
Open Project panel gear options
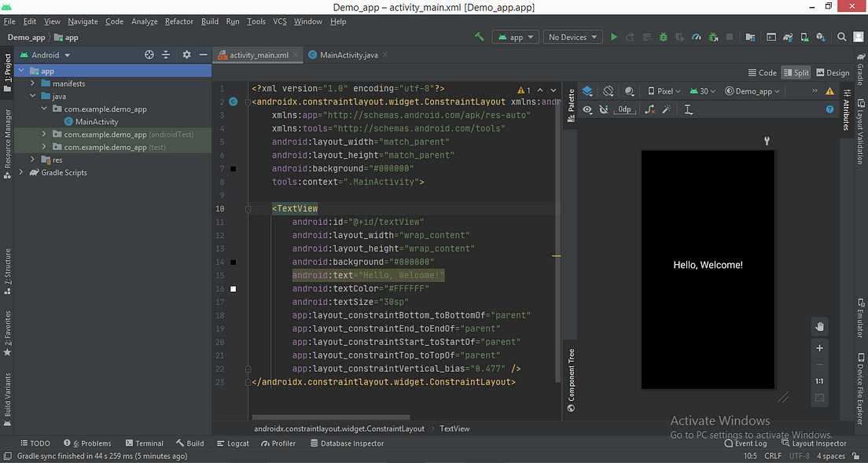click(186, 55)
